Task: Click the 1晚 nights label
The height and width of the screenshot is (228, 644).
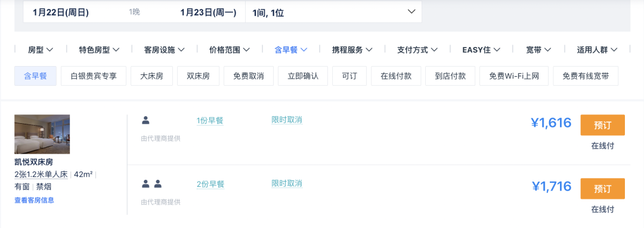Action: point(134,13)
